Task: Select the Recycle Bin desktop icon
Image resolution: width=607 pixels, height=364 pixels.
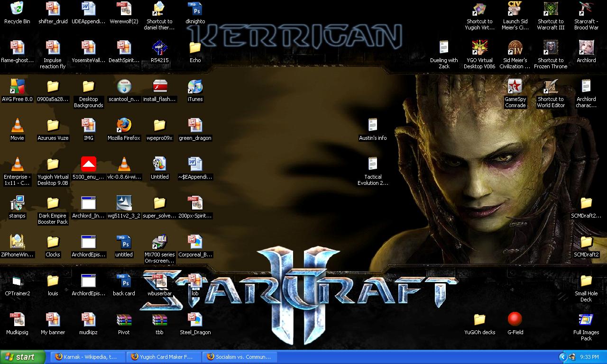Action: [17, 9]
